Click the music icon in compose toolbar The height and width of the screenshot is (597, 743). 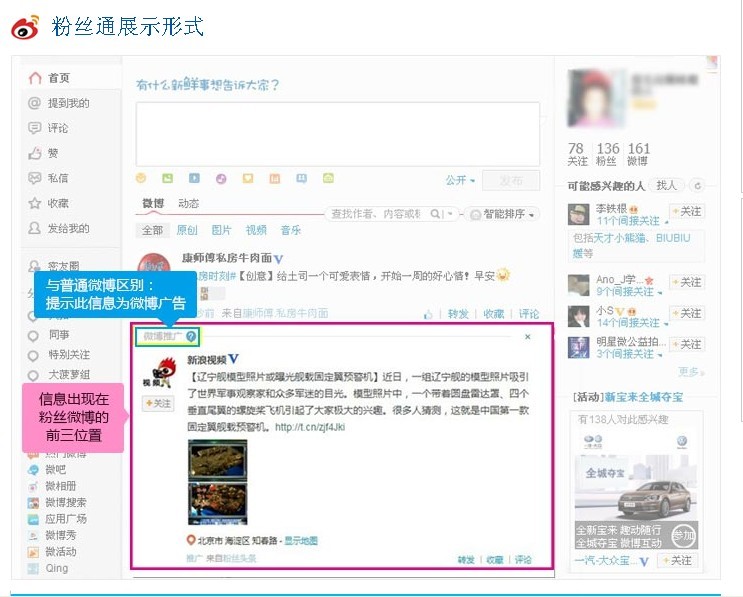click(x=220, y=178)
